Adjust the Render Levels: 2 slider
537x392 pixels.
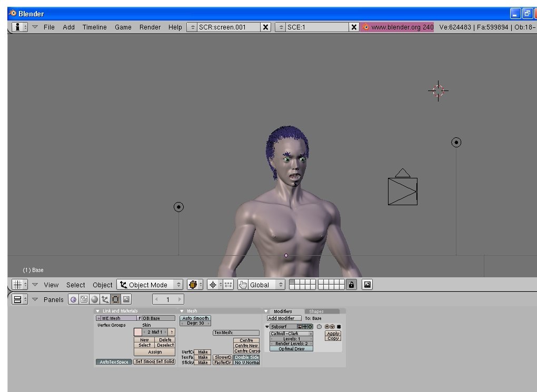(292, 344)
